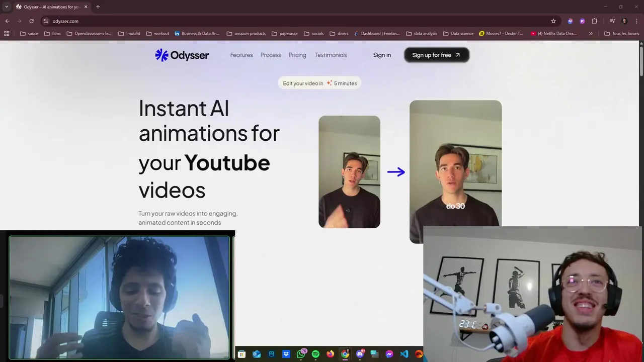The image size is (644, 362).
Task: Open the Data science bookmark folder
Action: point(458,34)
